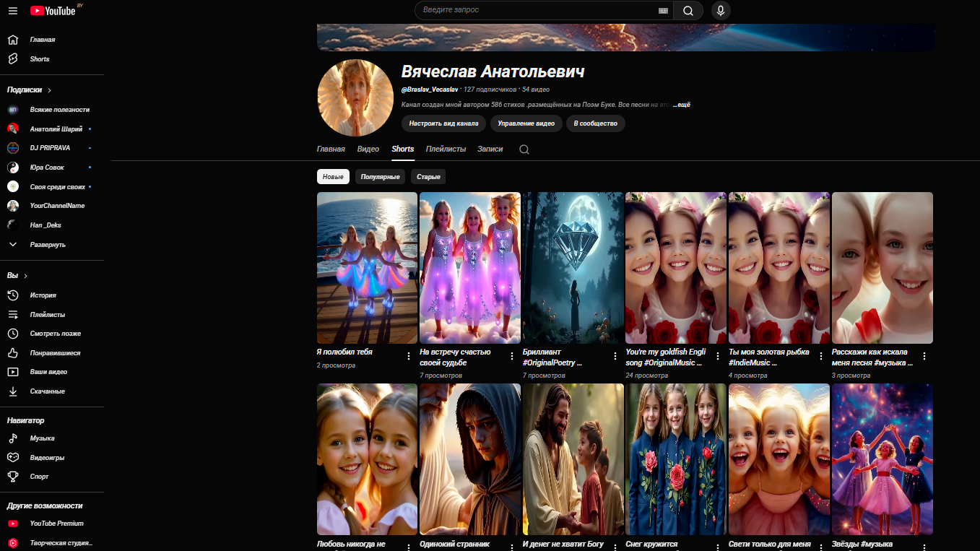This screenshot has width=980, height=551.
Task: Open options menu for Я полюбил тебя
Action: pyautogui.click(x=409, y=356)
